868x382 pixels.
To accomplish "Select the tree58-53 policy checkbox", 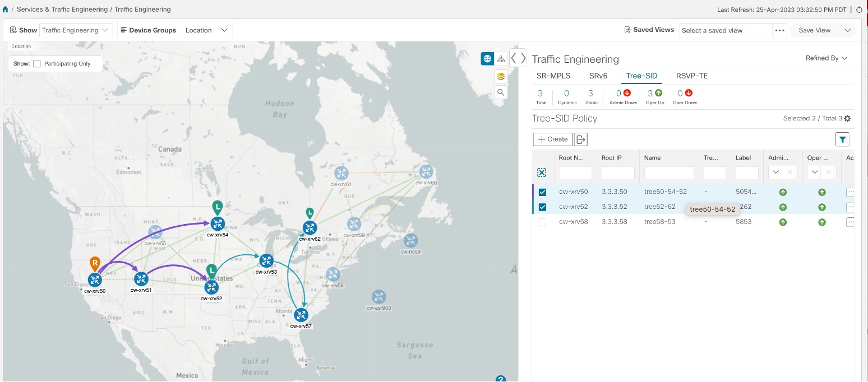I will (x=542, y=221).
